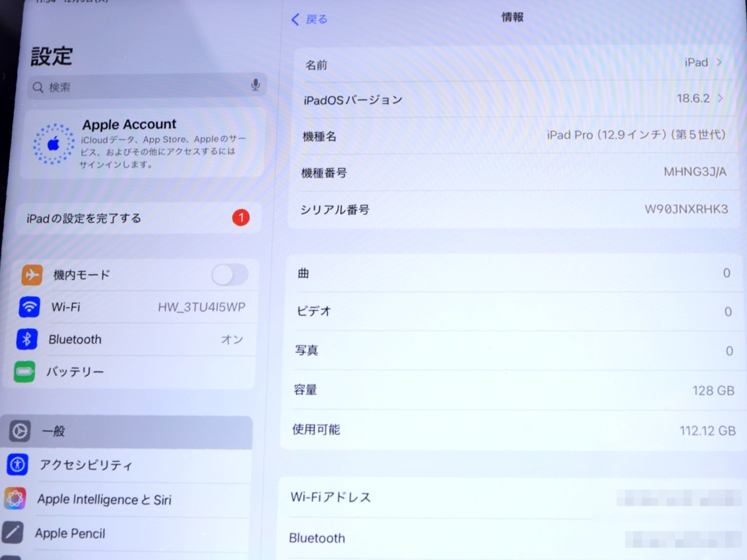Tap the Apple Intelligence and Siri icon

coord(15,498)
